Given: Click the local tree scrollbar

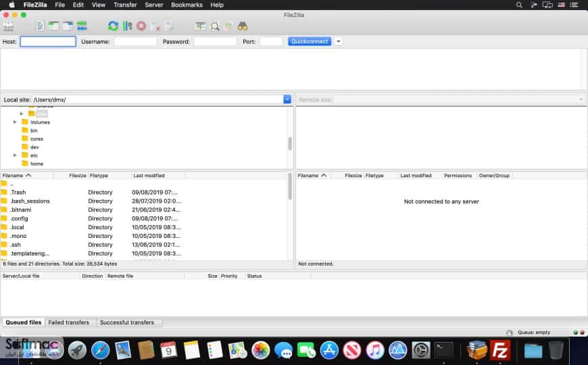Looking at the screenshot, I should coord(290,144).
